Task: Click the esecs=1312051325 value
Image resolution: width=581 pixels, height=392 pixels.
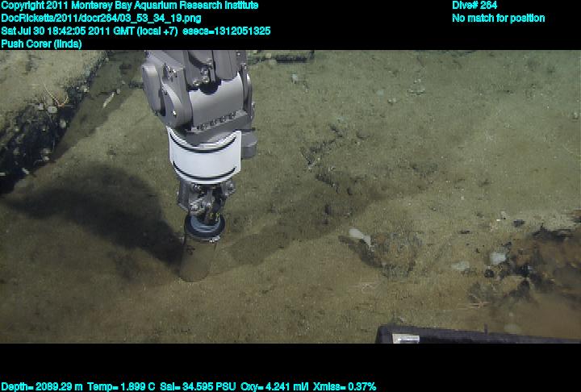Action: [x=236, y=31]
